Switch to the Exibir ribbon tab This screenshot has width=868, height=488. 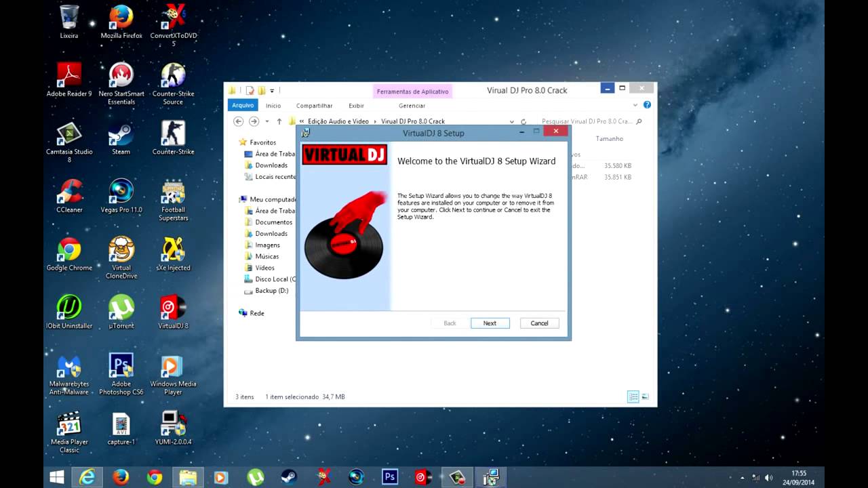[356, 106]
